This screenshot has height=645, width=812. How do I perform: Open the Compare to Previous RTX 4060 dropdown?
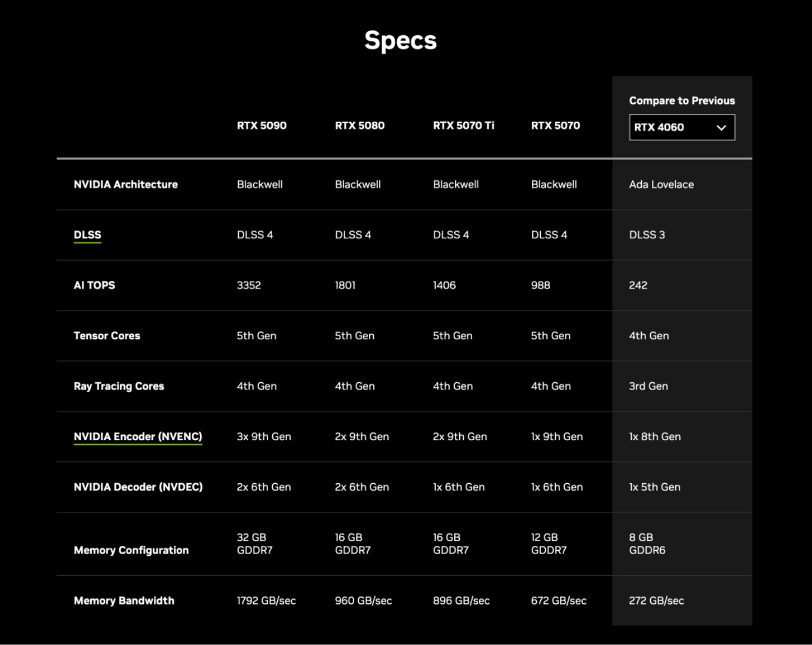pyautogui.click(x=681, y=128)
